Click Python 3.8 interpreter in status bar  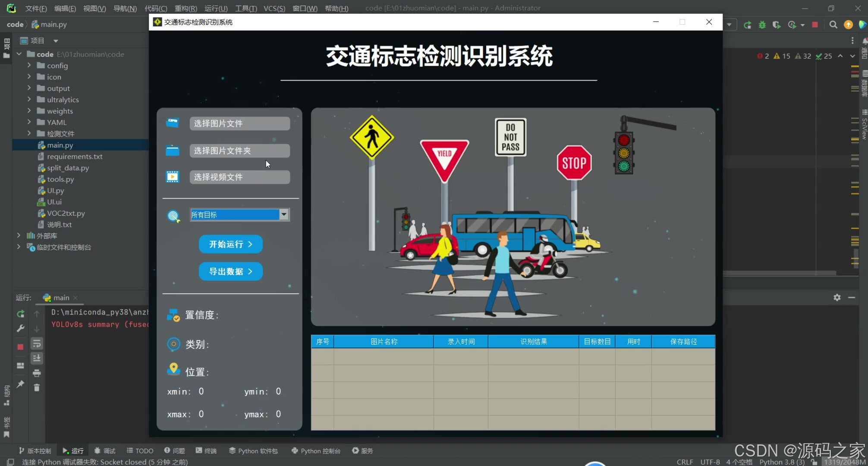pyautogui.click(x=781, y=462)
